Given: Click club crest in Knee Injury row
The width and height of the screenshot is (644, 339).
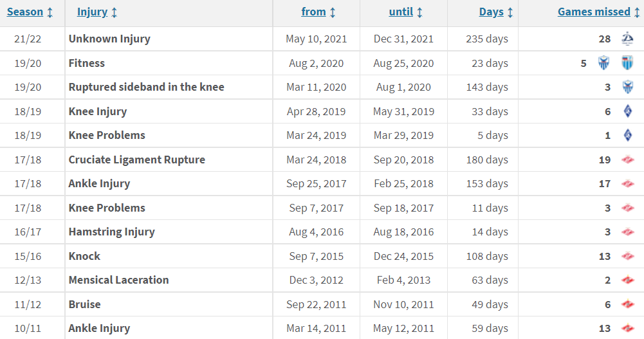Looking at the screenshot, I should [627, 111].
